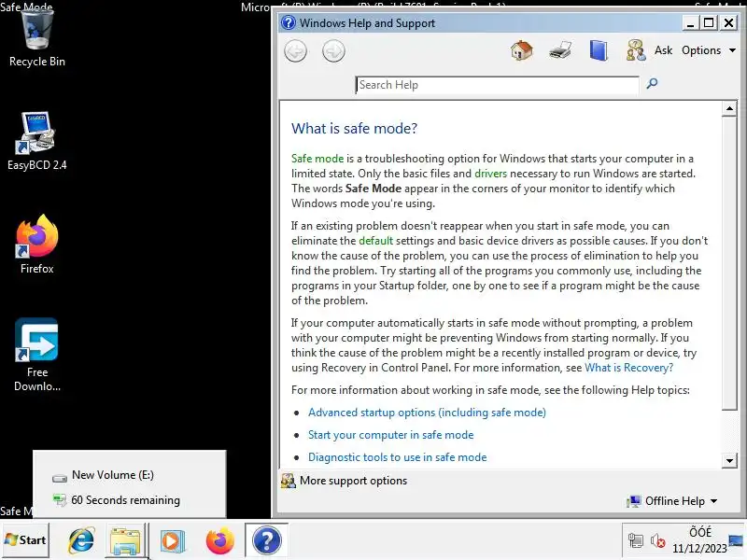Open the 'drivers' glossary term
Image resolution: width=747 pixels, height=560 pixels.
click(x=491, y=174)
